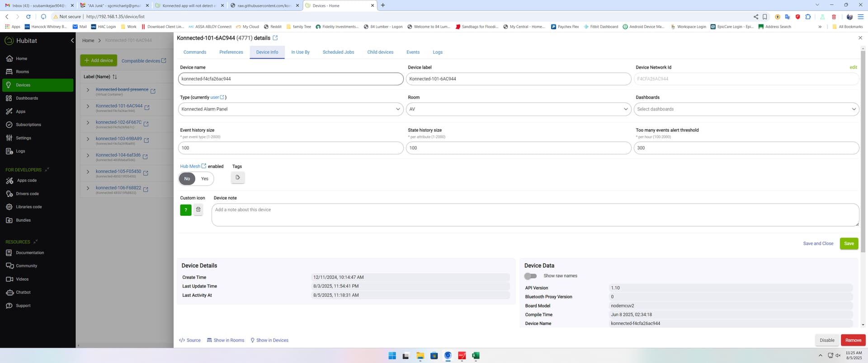Click Save and Close
Viewport: 868px width, 363px height.
818,244
